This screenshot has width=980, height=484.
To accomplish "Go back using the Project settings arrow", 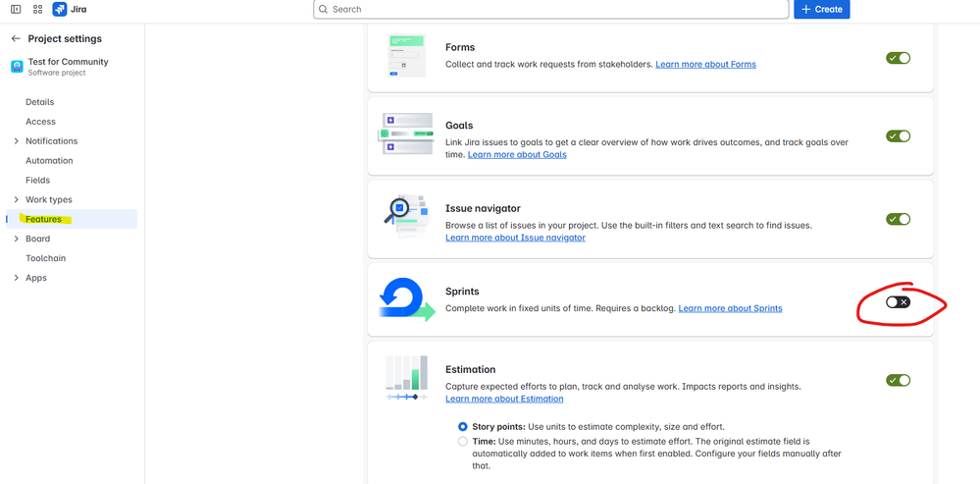I will coord(16,38).
